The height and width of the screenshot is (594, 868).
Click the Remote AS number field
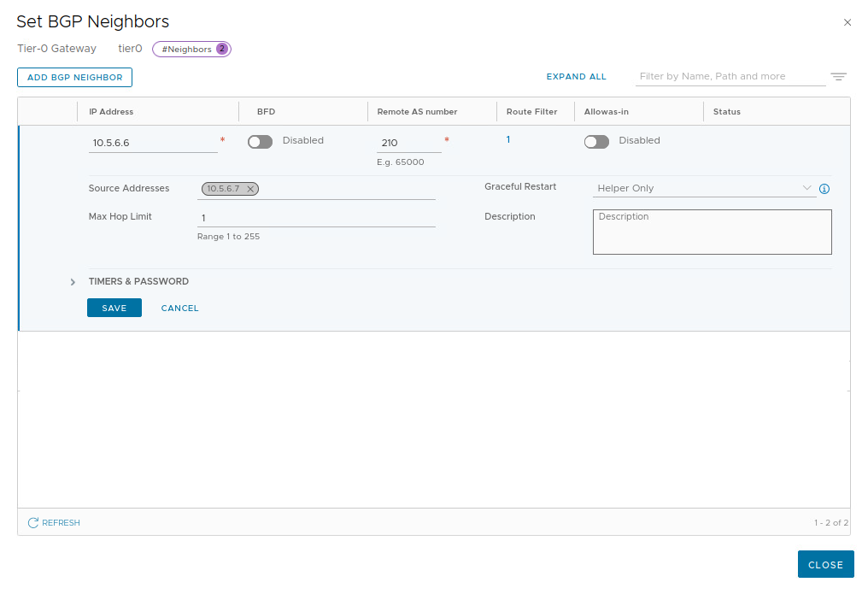[408, 143]
